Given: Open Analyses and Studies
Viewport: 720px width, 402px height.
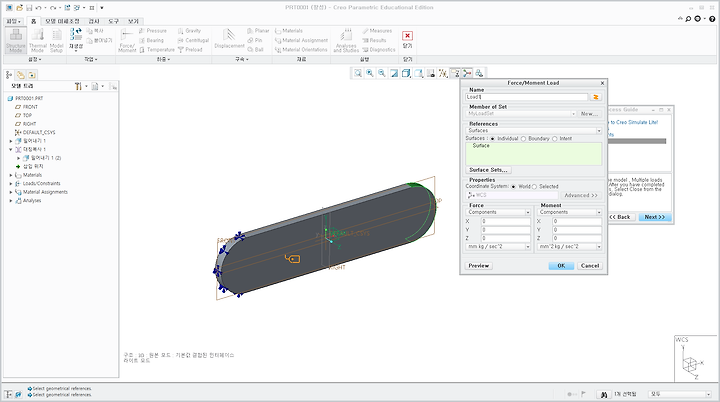Looking at the screenshot, I should coord(346,40).
